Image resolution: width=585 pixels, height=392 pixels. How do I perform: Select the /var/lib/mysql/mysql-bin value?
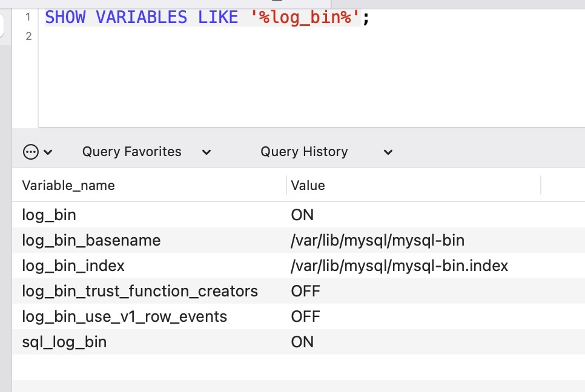pos(377,240)
